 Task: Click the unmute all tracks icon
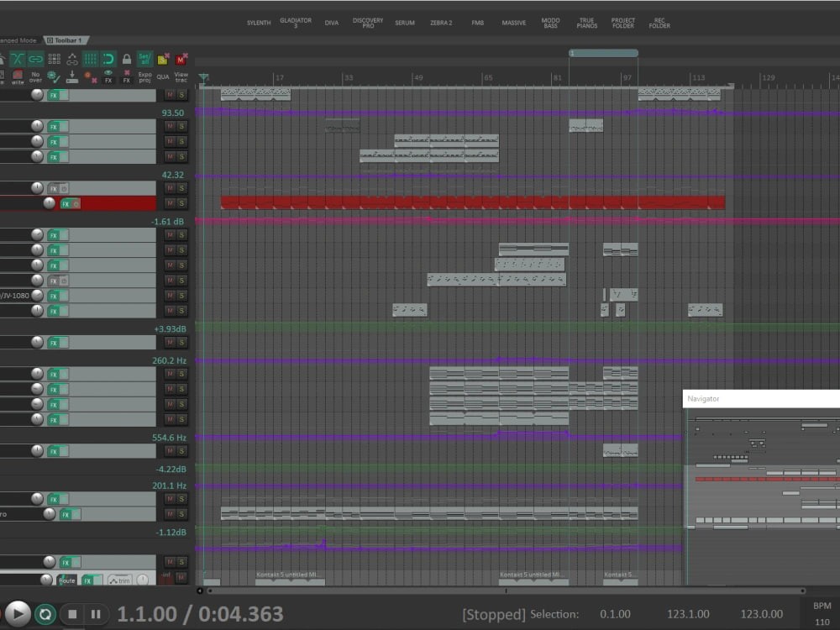(x=181, y=59)
